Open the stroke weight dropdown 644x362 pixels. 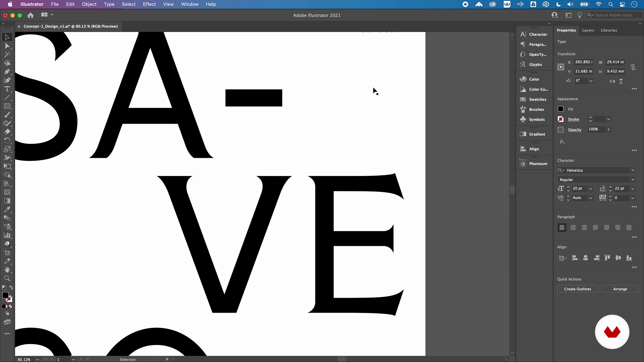pyautogui.click(x=608, y=119)
